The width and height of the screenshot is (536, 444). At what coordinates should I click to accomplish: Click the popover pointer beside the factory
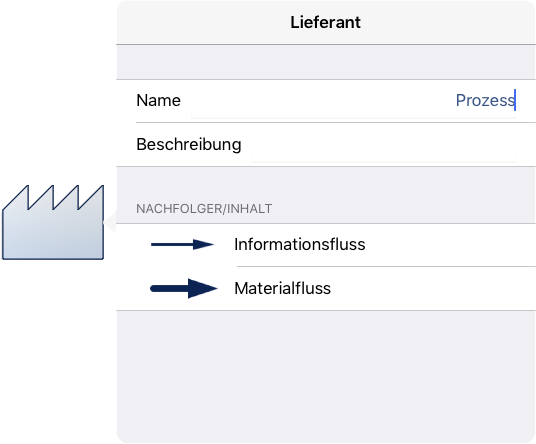[x=110, y=222]
